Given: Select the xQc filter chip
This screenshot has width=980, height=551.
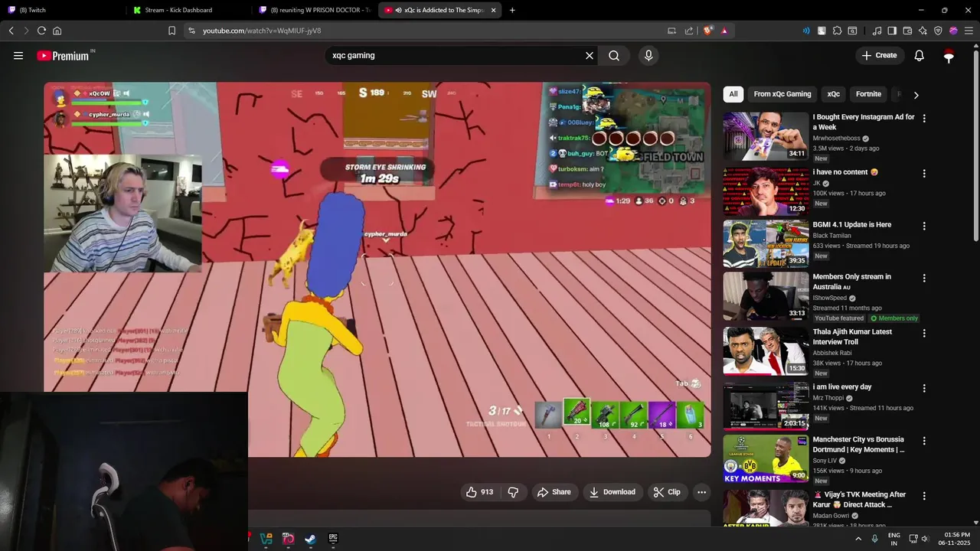Looking at the screenshot, I should (x=833, y=94).
